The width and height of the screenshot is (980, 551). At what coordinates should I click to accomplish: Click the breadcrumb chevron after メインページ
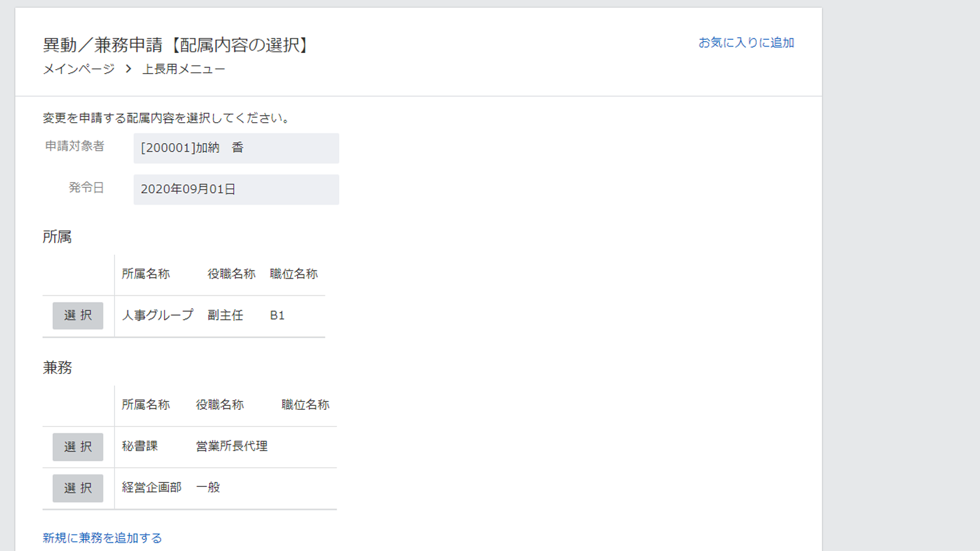click(x=129, y=69)
